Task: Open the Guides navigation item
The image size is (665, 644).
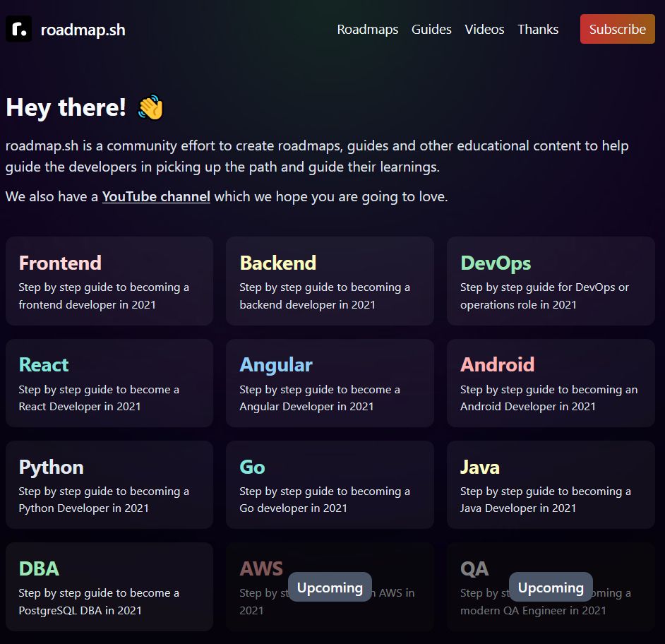Action: [x=431, y=30]
